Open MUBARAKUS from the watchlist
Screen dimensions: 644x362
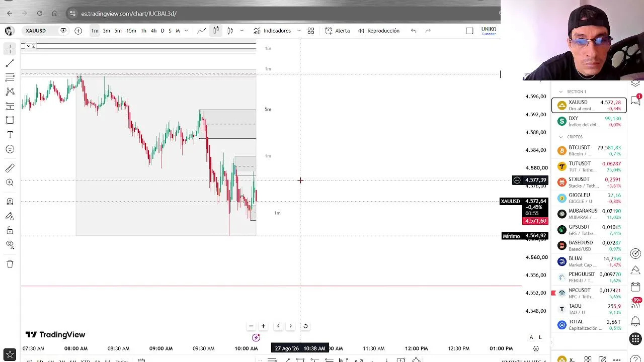(x=589, y=214)
